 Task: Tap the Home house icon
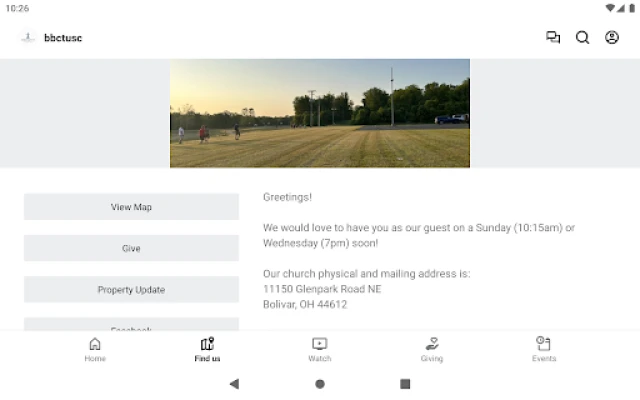pos(95,344)
